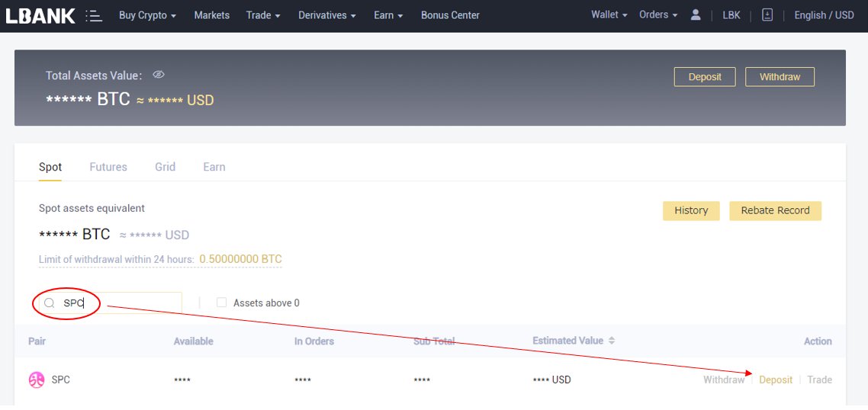The width and height of the screenshot is (868, 410).
Task: Click the pink SPC coin icon
Action: tap(37, 380)
